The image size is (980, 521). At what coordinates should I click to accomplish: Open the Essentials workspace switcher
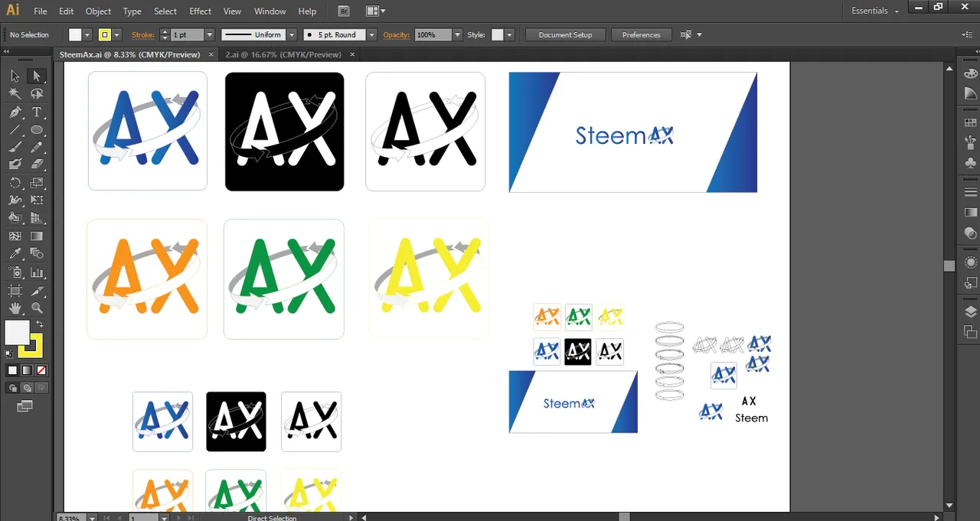click(x=875, y=11)
